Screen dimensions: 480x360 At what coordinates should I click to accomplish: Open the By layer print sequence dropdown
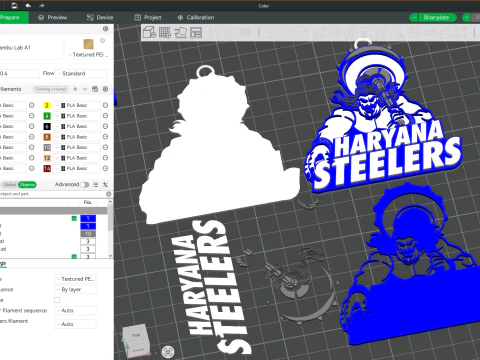tap(75, 290)
